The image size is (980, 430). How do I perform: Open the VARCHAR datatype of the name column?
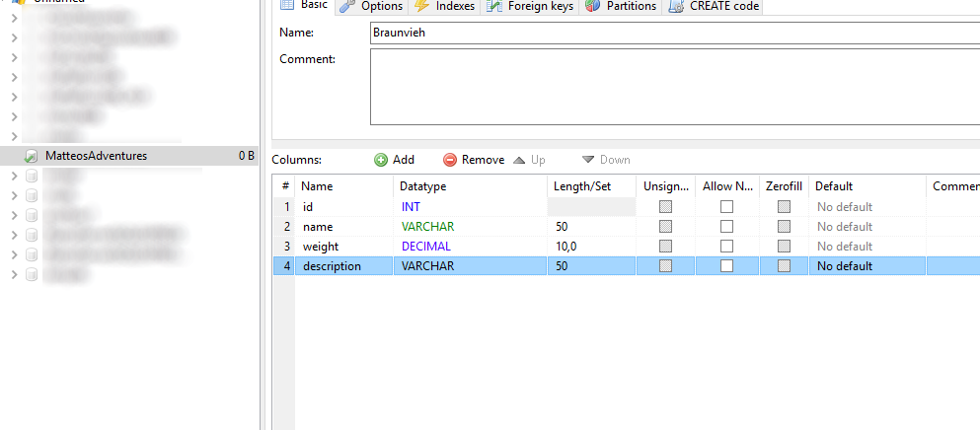pyautogui.click(x=427, y=227)
